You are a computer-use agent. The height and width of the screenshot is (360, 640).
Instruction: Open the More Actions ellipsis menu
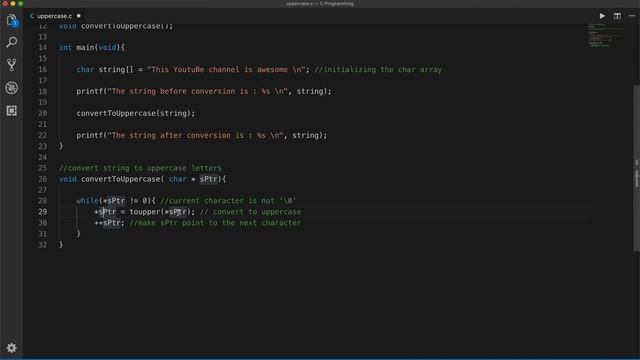632,16
